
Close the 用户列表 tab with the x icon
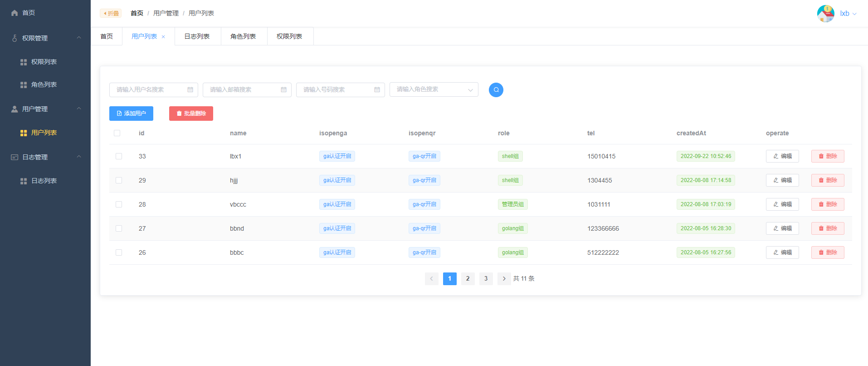point(163,37)
